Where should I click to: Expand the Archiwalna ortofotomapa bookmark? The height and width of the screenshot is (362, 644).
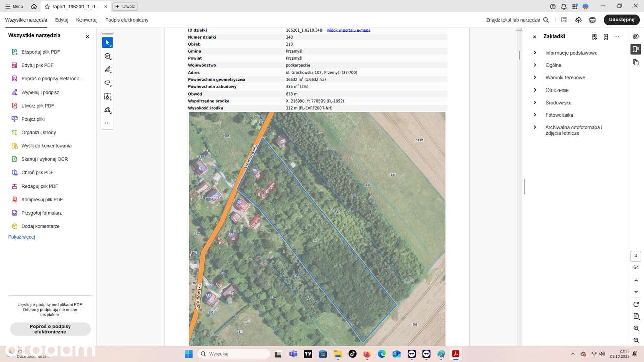tap(535, 127)
